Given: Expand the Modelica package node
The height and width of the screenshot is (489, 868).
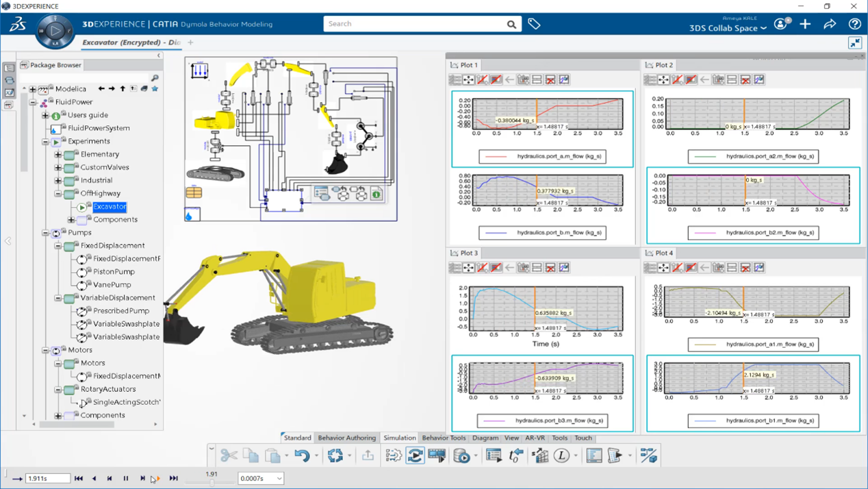Looking at the screenshot, I should [32, 89].
